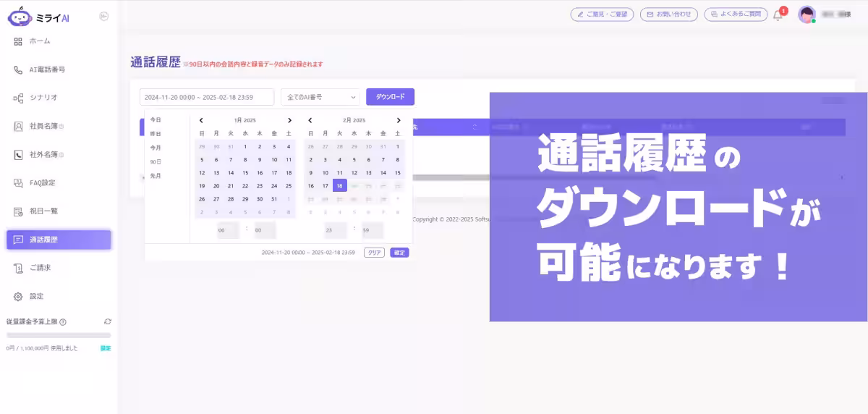868x414 pixels.
Task: Click the budget usage progress bar
Action: pos(59,335)
